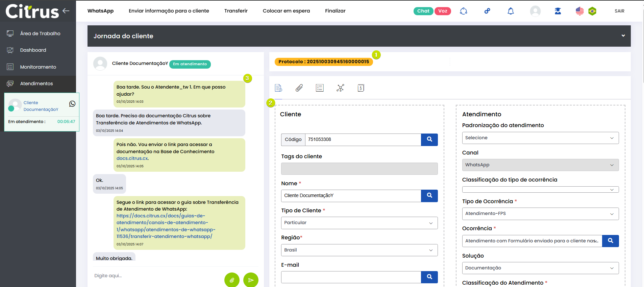Open the Solução dropdown showing Documentação
Image resolution: width=644 pixels, height=287 pixels.
pos(540,268)
